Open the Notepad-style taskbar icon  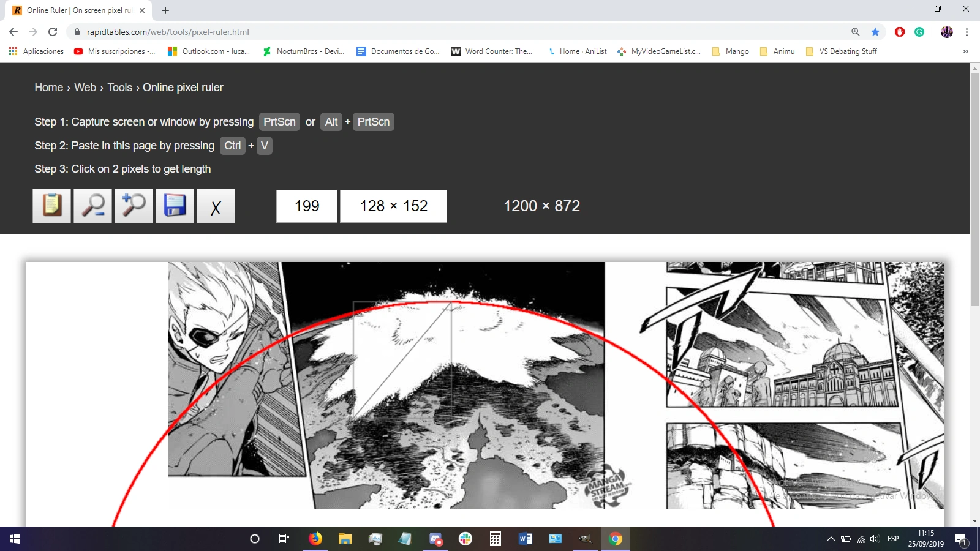[405, 539]
